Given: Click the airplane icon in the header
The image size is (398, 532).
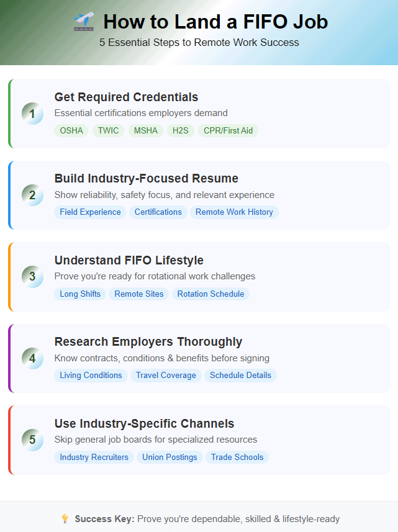Looking at the screenshot, I should tap(83, 22).
